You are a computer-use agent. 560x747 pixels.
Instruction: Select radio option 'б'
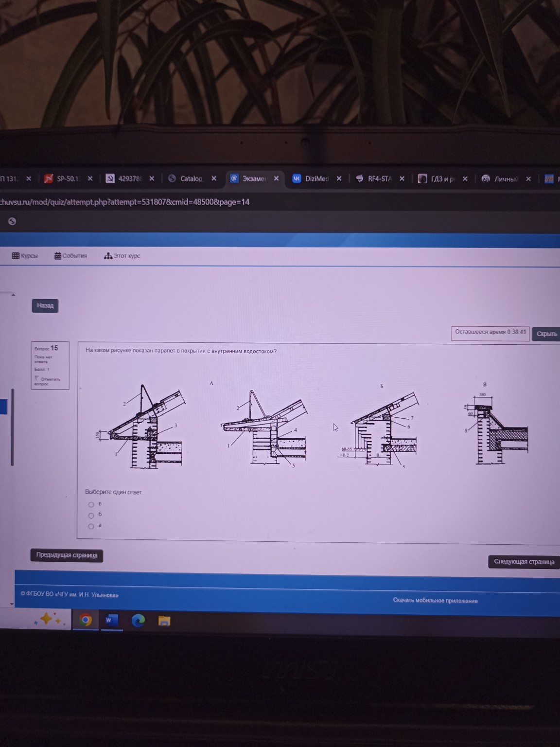point(91,515)
